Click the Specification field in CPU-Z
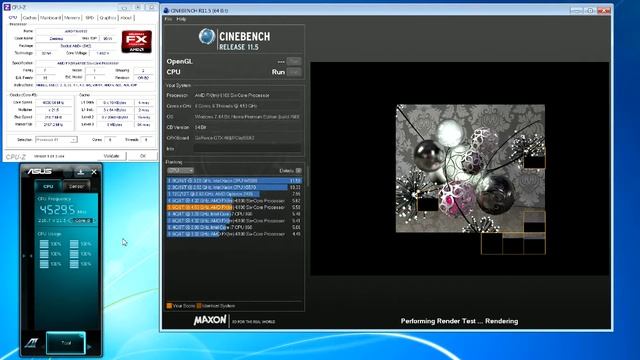640x360 pixels. (x=93, y=63)
